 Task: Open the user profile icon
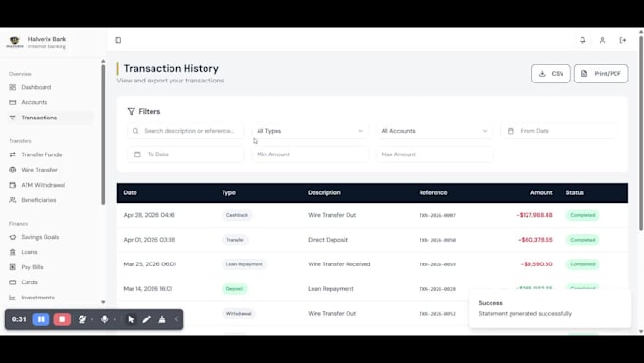pos(602,40)
